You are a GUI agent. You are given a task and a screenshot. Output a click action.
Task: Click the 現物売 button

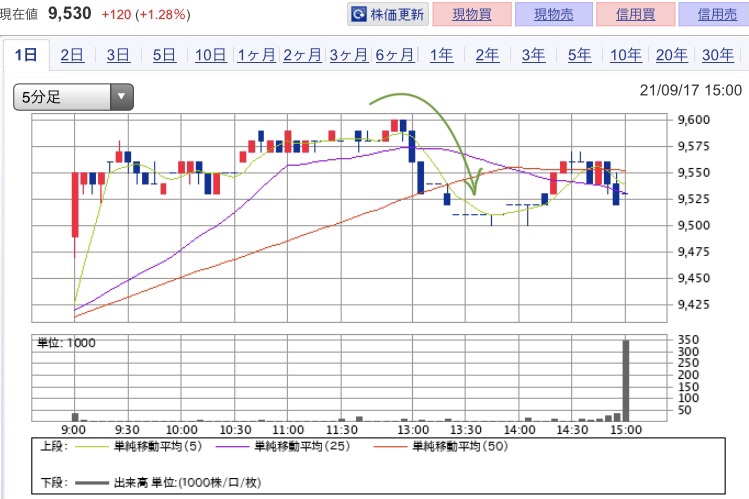click(x=554, y=14)
